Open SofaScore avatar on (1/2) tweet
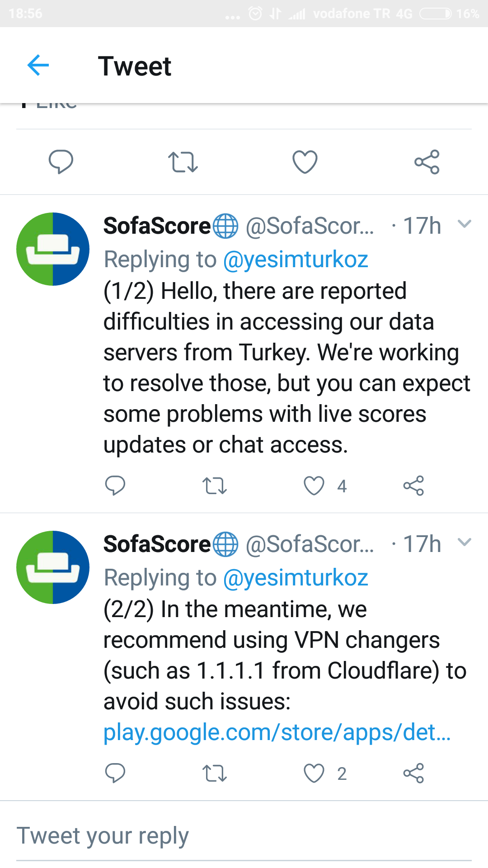Image resolution: width=488 pixels, height=868 pixels. [x=53, y=249]
